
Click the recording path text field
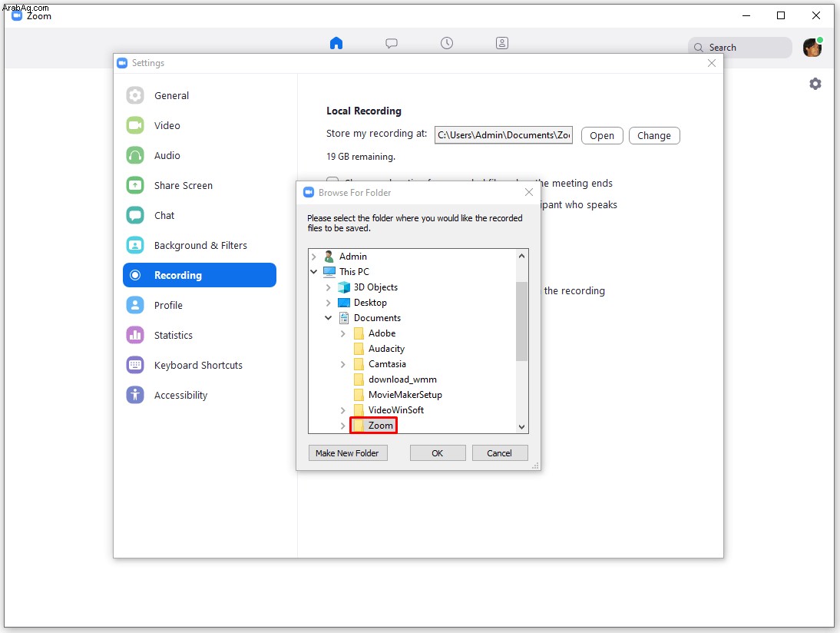pyautogui.click(x=504, y=135)
